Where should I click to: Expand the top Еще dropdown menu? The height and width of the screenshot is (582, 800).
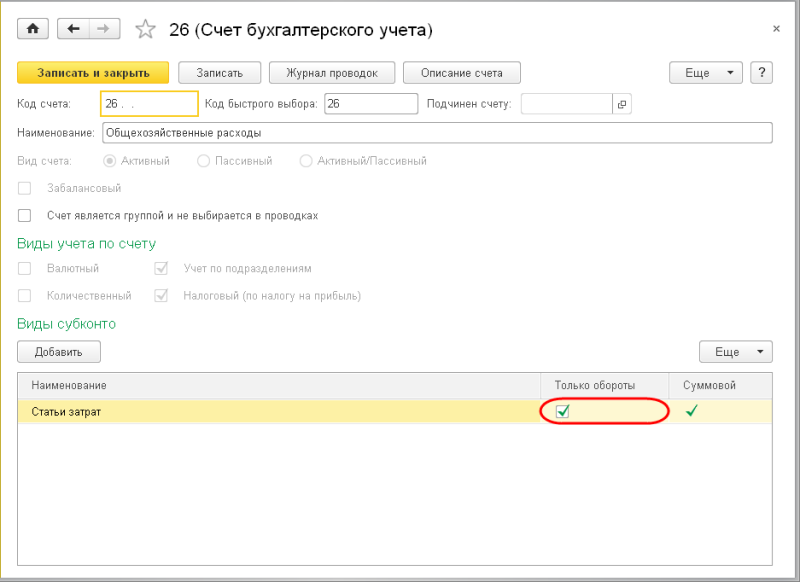pos(706,73)
